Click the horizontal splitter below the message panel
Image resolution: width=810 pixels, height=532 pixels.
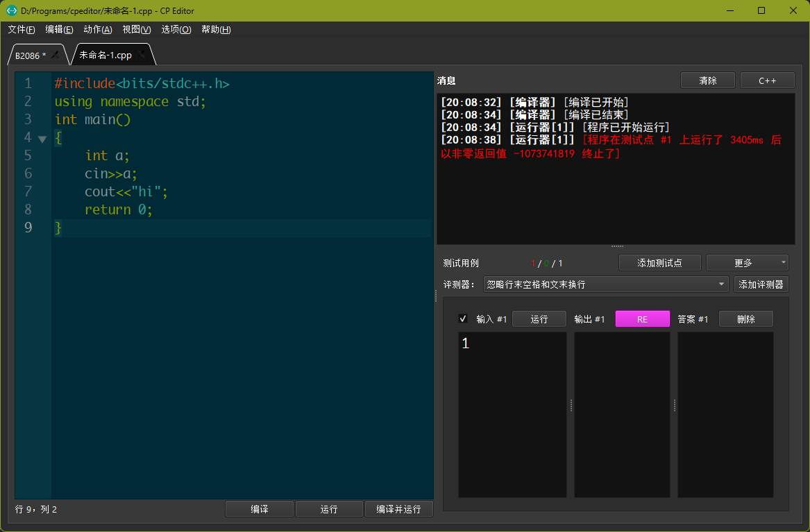(617, 247)
